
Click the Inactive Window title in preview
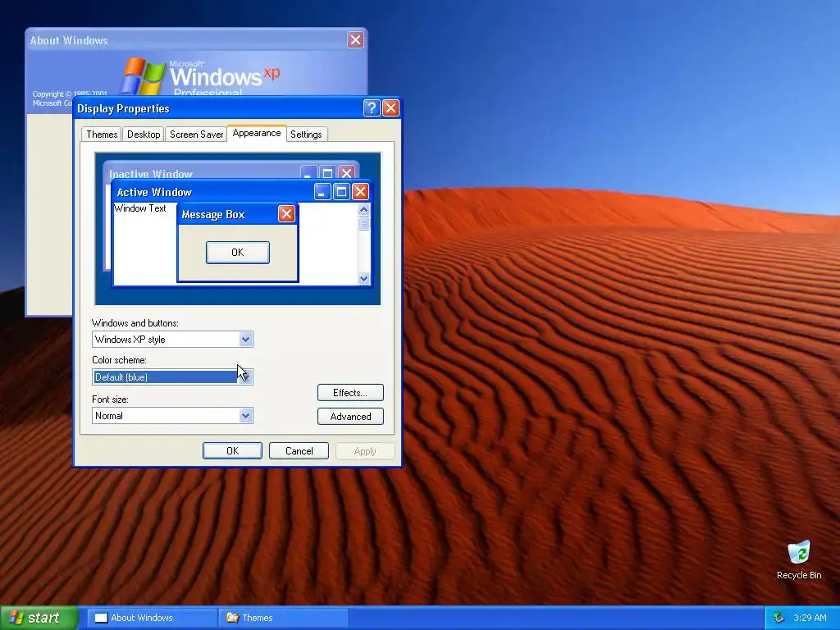[151, 174]
